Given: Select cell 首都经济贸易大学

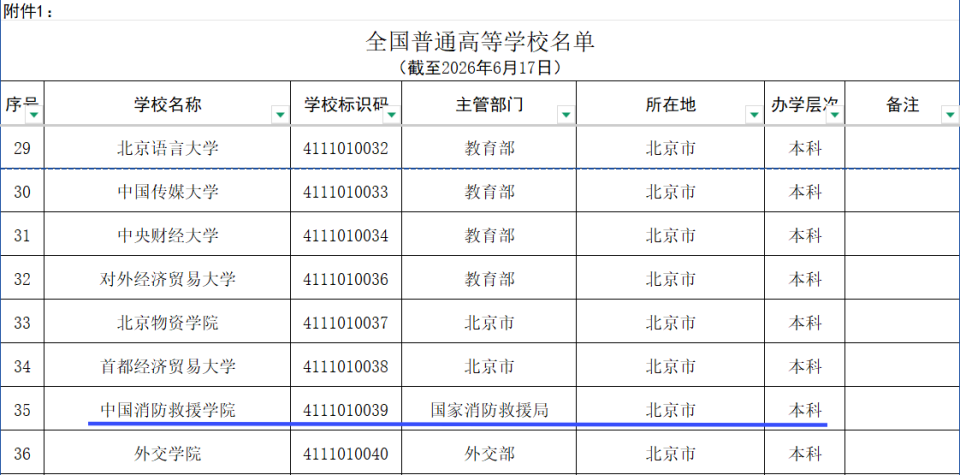Looking at the screenshot, I should point(167,365).
